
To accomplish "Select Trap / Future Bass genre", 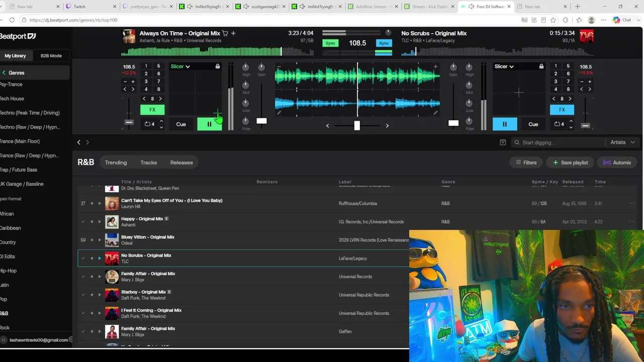I will pos(19,170).
